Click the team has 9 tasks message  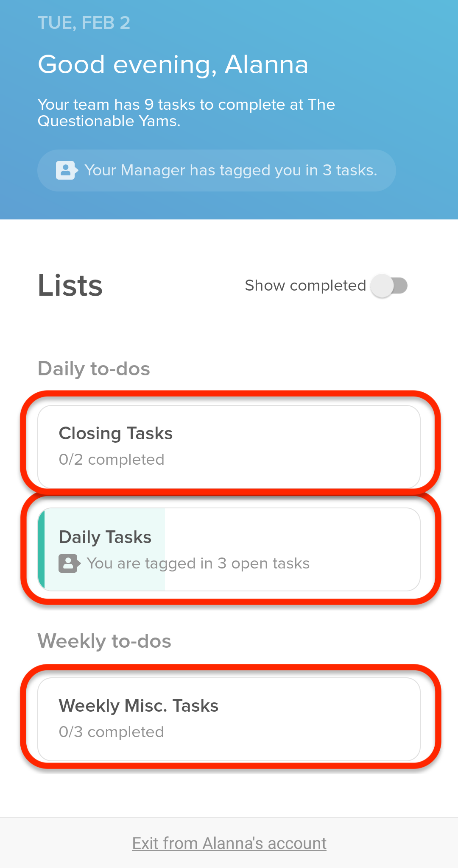(187, 113)
